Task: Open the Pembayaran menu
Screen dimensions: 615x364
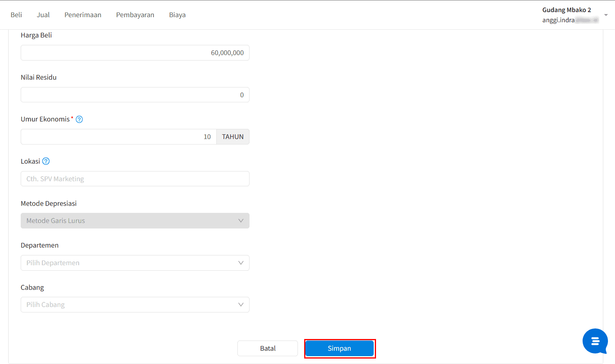Action: [135, 15]
